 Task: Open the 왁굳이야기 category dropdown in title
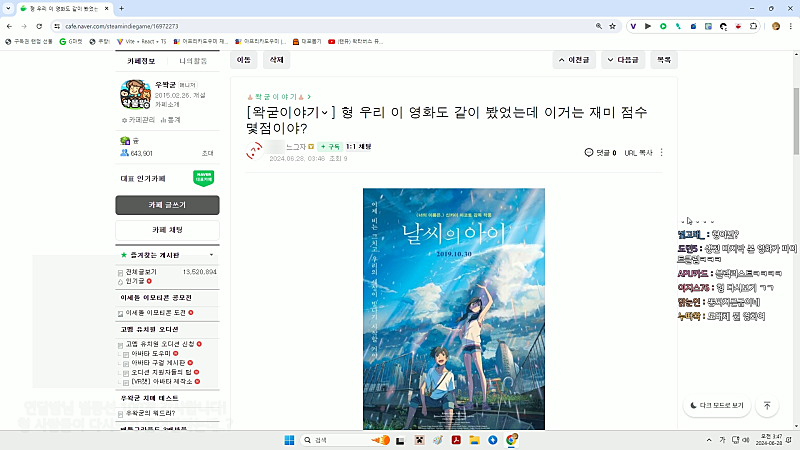pos(324,112)
